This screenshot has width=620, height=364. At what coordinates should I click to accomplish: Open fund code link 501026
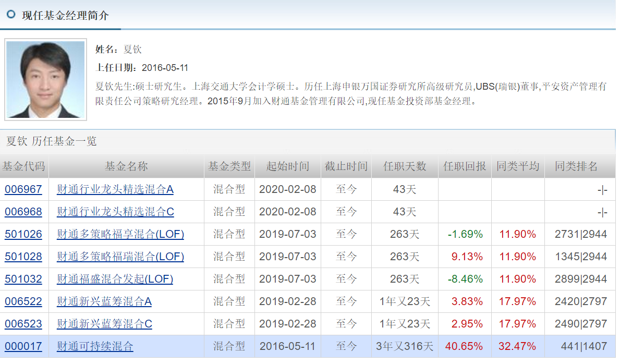click(23, 234)
